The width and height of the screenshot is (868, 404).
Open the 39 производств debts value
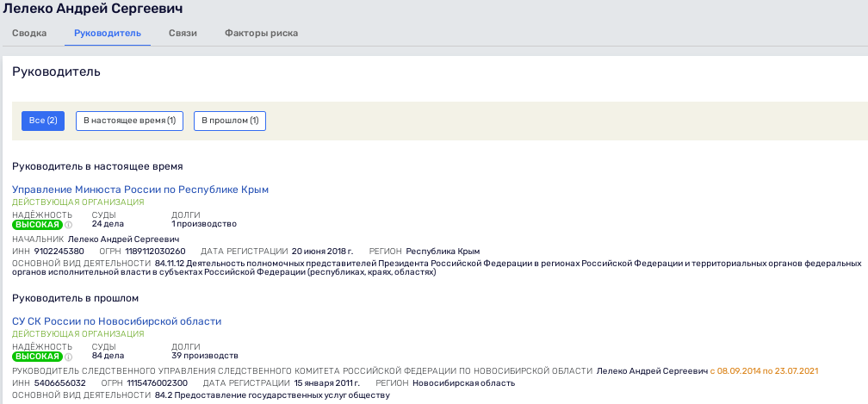(205, 356)
